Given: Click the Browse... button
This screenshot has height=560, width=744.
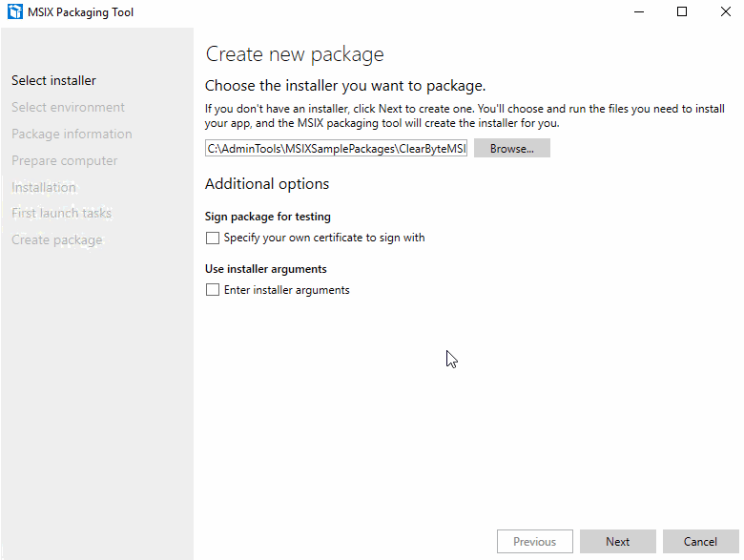Looking at the screenshot, I should pos(512,149).
